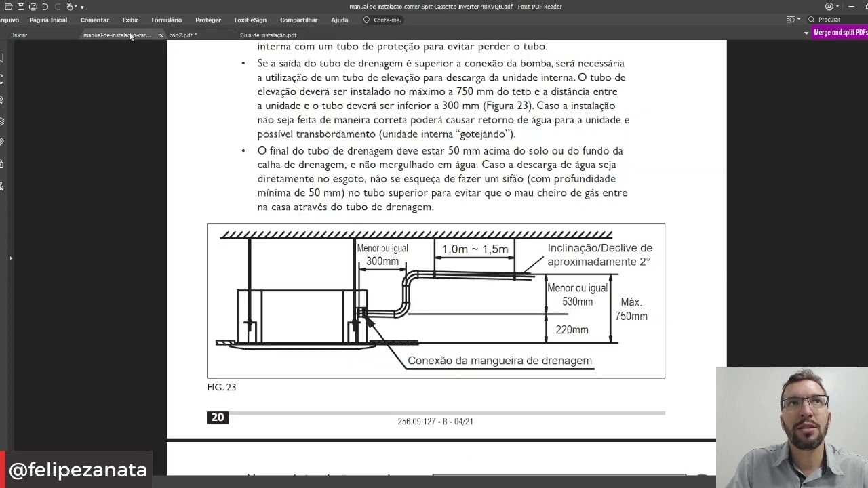Click the 'Conexão da mangueira de drenagem' label
Image resolution: width=868 pixels, height=488 pixels.
(500, 361)
